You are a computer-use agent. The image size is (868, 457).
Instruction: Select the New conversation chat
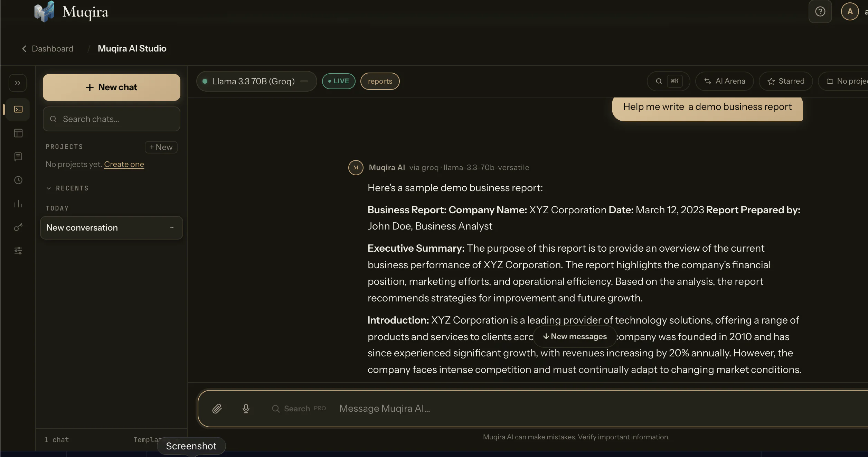click(x=112, y=228)
